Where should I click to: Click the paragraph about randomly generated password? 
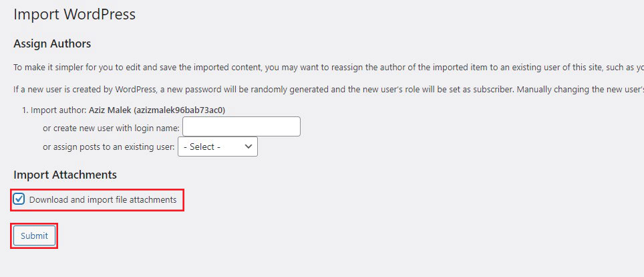(329, 89)
